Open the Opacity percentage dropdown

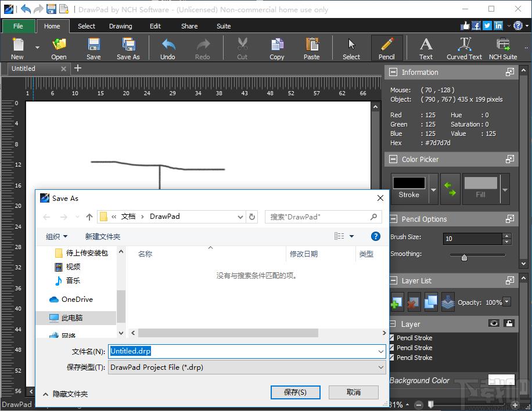(x=506, y=302)
